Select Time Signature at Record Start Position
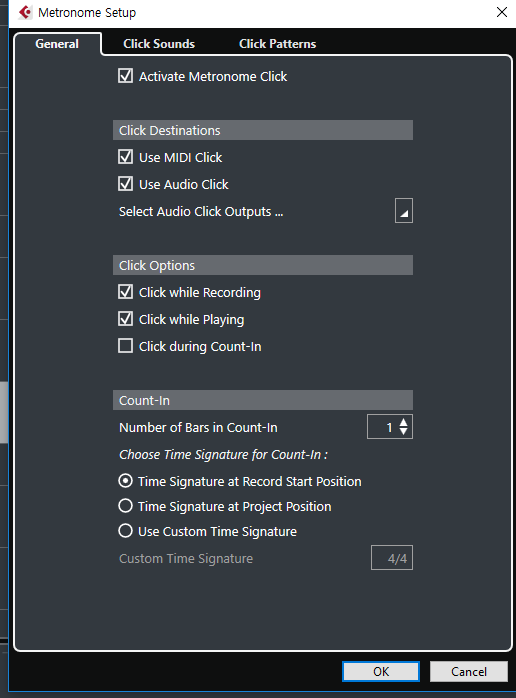 (126, 481)
